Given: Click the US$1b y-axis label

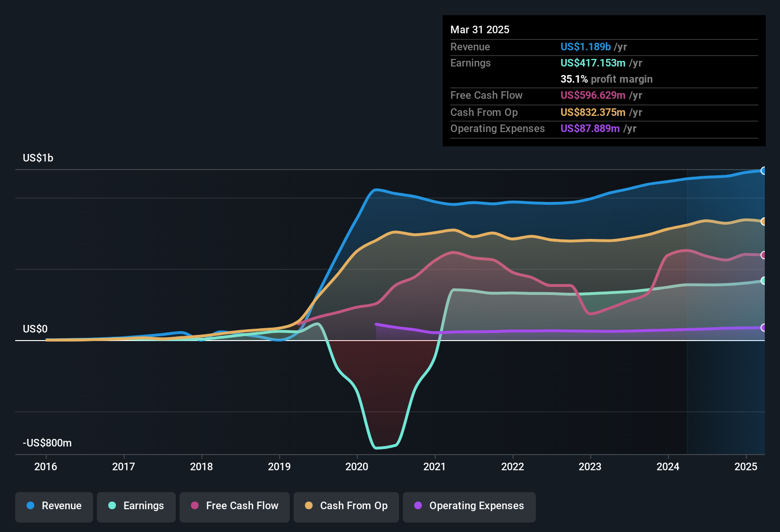Looking at the screenshot, I should coord(38,158).
